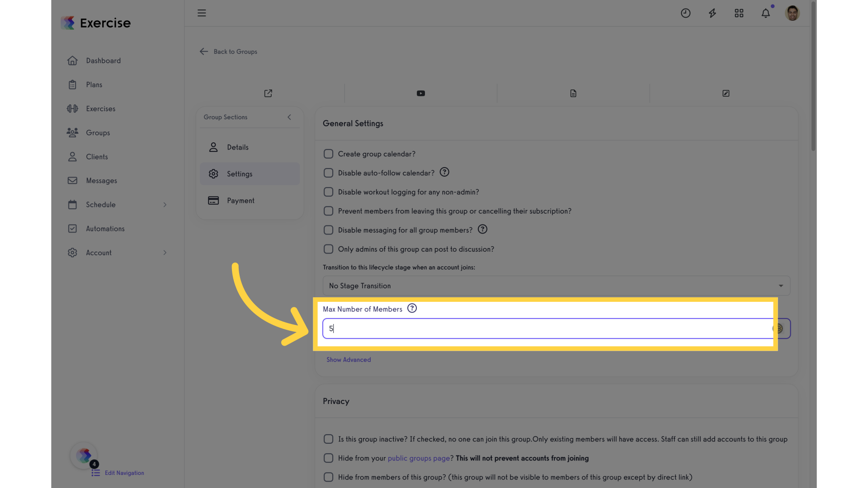The width and height of the screenshot is (868, 488).
Task: Click the Edit Navigation list icon
Action: tap(96, 473)
